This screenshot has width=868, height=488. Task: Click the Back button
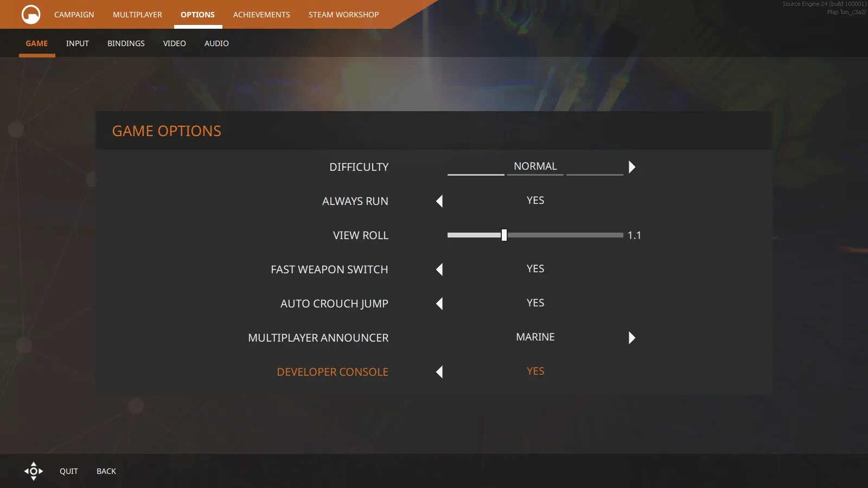coord(106,471)
